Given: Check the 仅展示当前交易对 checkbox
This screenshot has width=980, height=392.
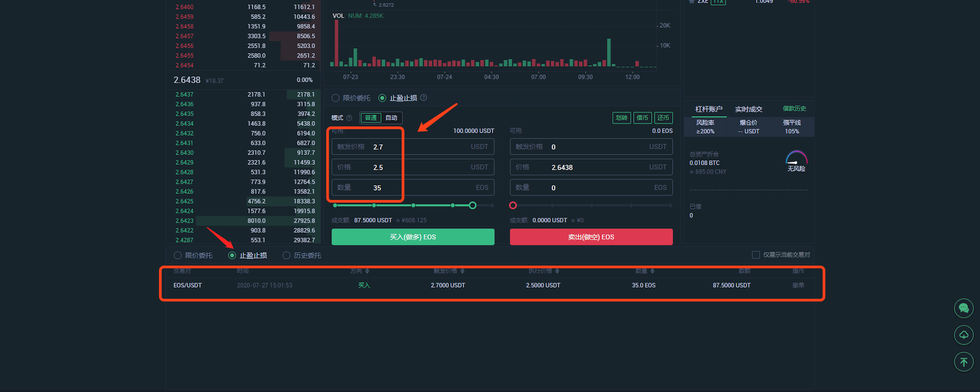Looking at the screenshot, I should [x=756, y=255].
